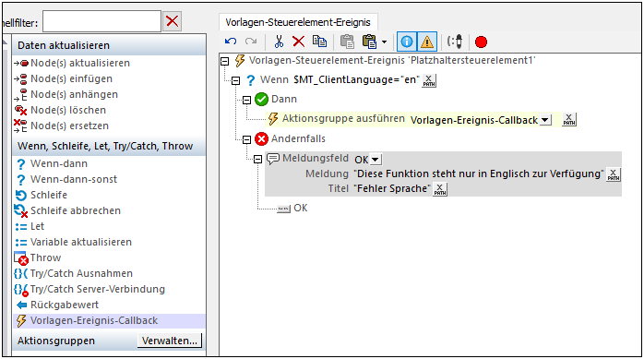This screenshot has height=359, width=644.
Task: Toggle the blue info messages button
Action: coord(407,42)
